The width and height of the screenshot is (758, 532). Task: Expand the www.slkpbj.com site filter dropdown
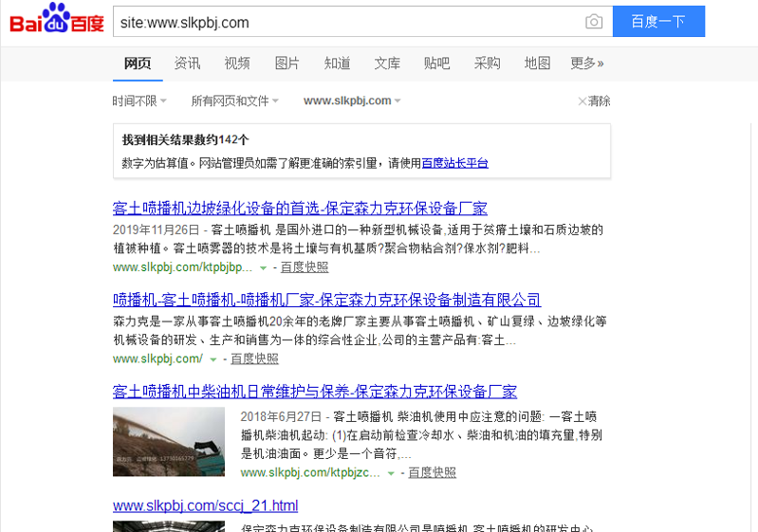coord(352,101)
